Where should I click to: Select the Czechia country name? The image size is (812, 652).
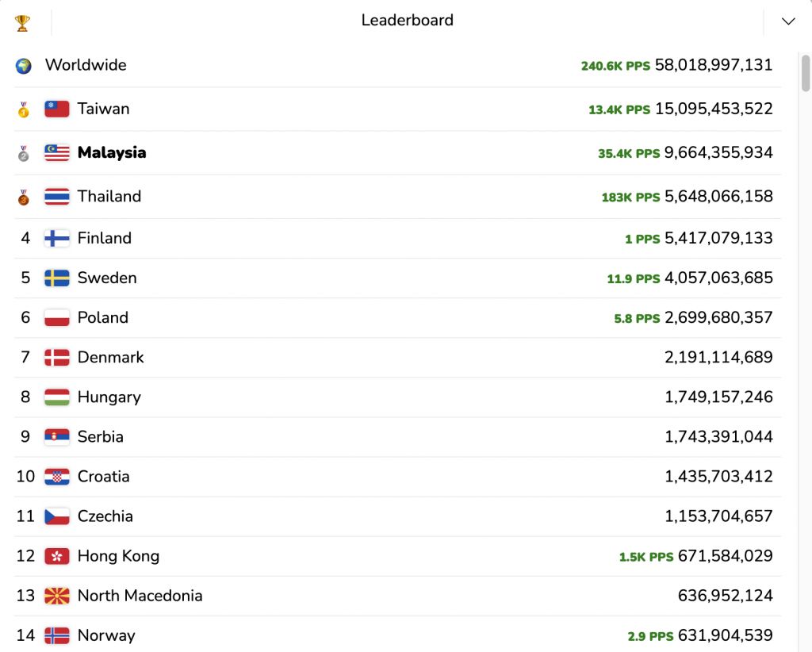(105, 516)
